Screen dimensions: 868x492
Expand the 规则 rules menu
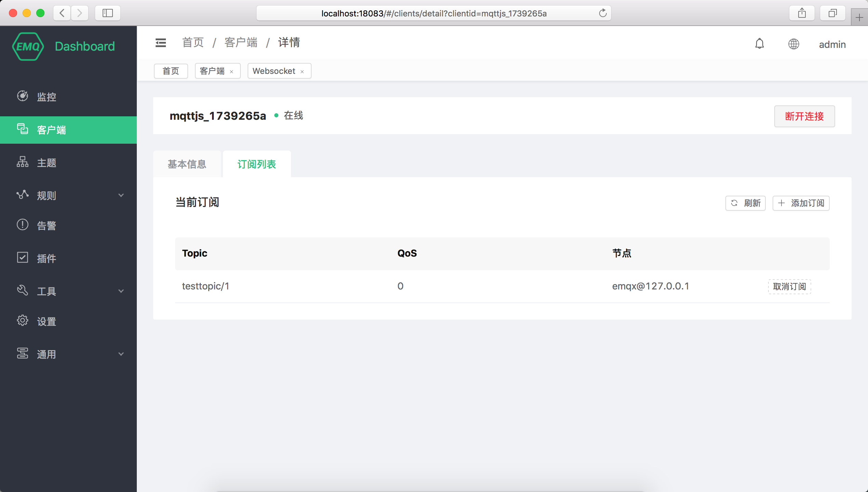coord(46,195)
